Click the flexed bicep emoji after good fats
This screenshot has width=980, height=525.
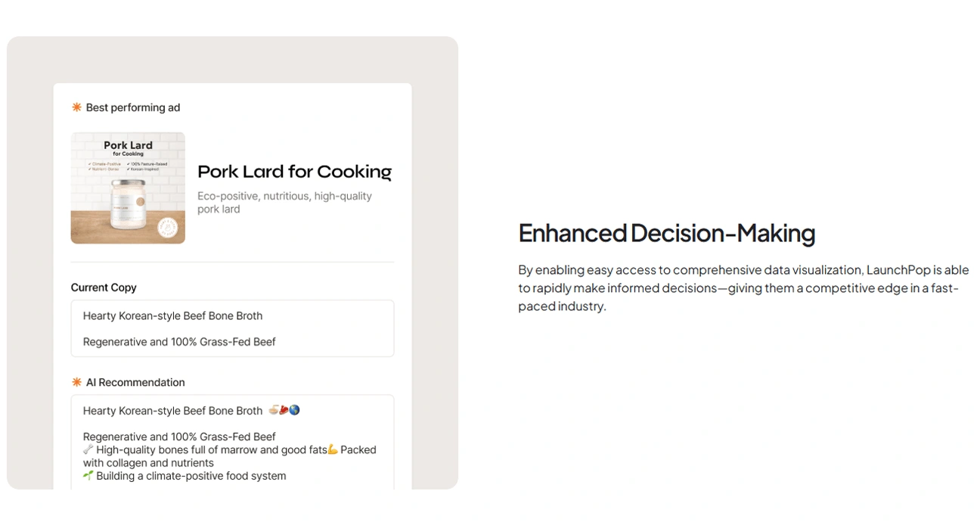click(x=333, y=450)
